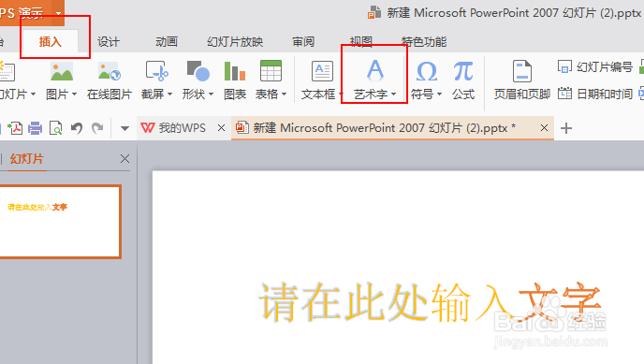Open the 动画 tab
The image size is (644, 364).
(x=166, y=41)
